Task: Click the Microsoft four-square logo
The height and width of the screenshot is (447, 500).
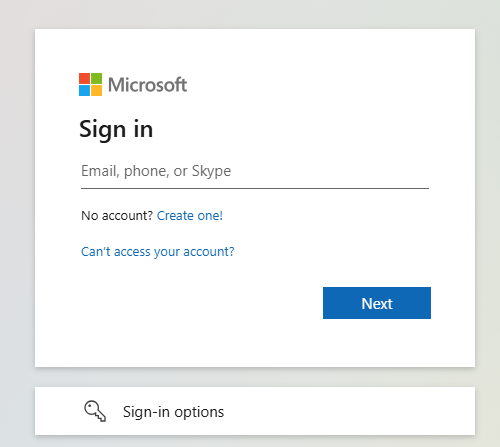Action: pyautogui.click(x=90, y=84)
